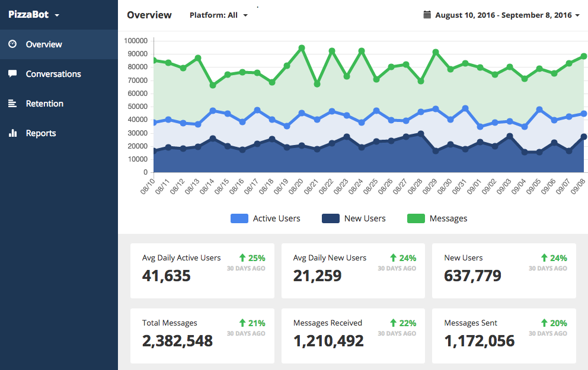The image size is (588, 370).
Task: Click the Reports bar chart icon
Action: pyautogui.click(x=13, y=133)
